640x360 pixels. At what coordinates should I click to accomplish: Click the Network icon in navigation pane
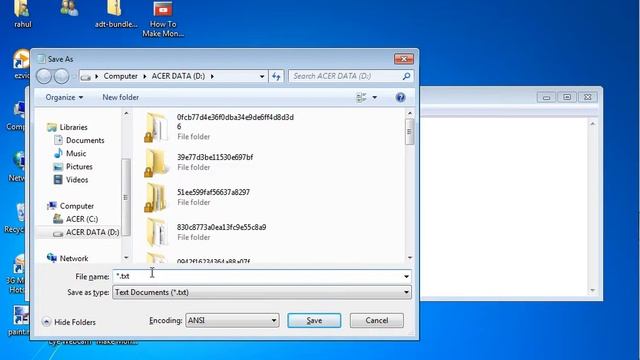(x=51, y=258)
